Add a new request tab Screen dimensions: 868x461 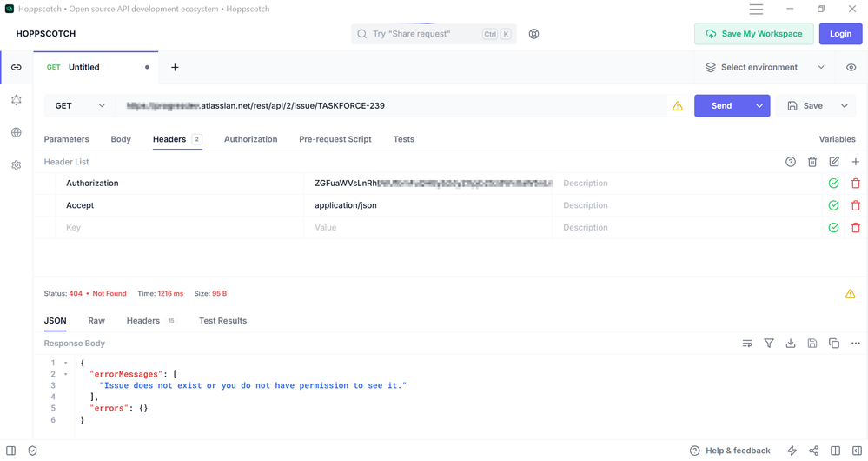pos(175,67)
